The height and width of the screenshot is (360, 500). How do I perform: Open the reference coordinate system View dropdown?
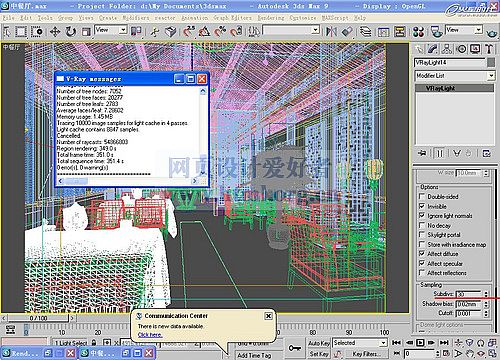(111, 30)
